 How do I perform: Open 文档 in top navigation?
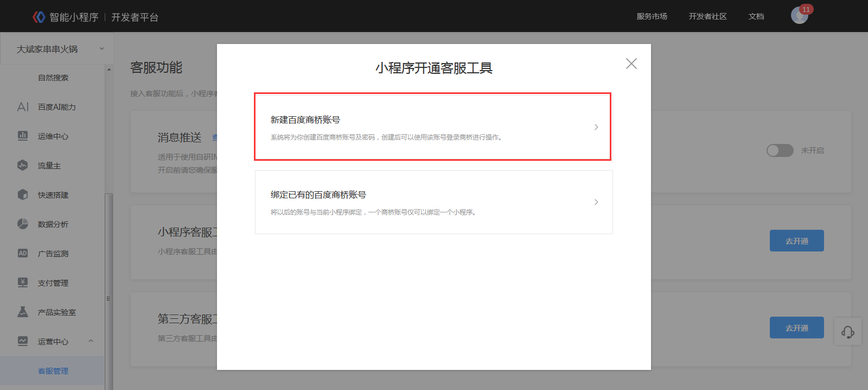pos(756,16)
